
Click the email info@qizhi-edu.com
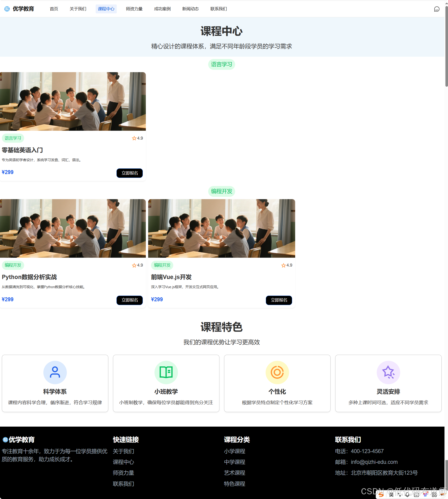[374, 462]
